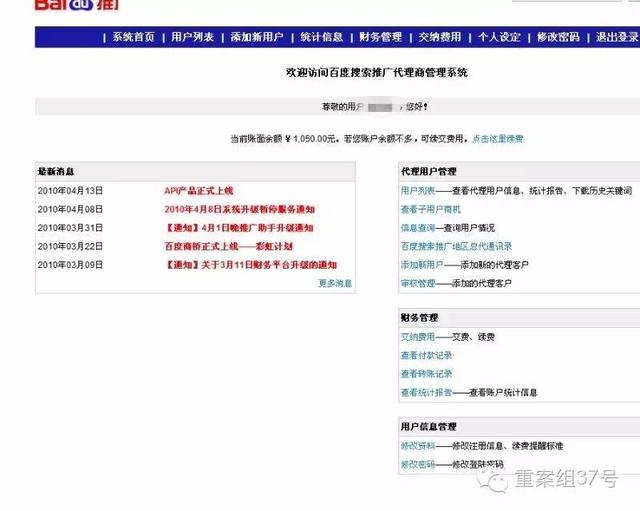Open the 审核管理 link
The height and width of the screenshot is (511, 640).
(417, 283)
